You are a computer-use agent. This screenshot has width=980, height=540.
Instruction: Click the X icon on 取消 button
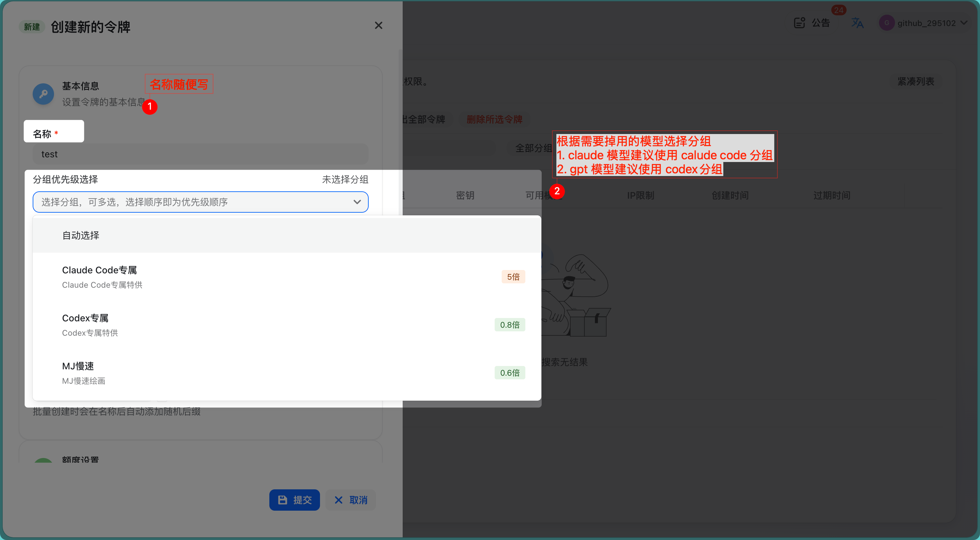point(338,500)
